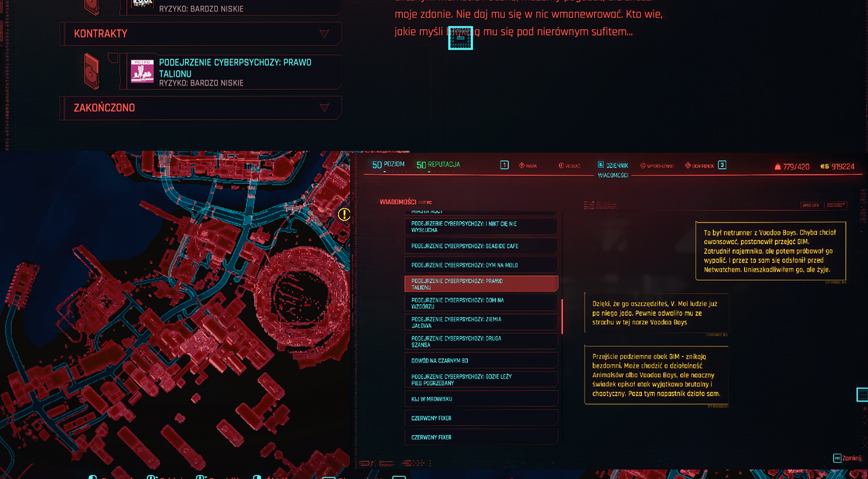868x479 pixels.
Task: Click message starting 'Przejście podziemne obok GIM'
Action: point(656,375)
